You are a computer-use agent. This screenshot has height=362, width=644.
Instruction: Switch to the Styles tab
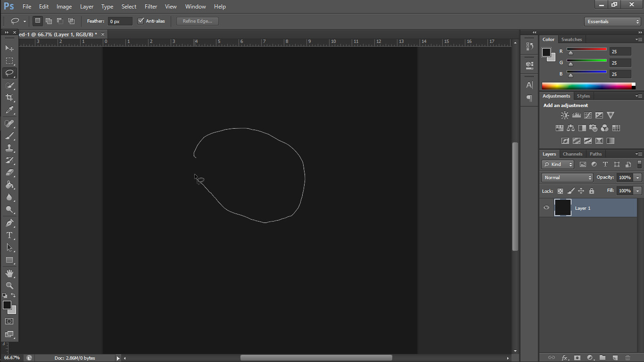tap(583, 96)
